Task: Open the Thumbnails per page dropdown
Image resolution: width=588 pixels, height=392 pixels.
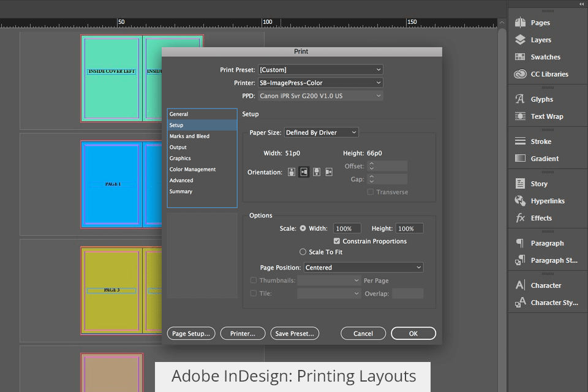Action: pos(330,280)
